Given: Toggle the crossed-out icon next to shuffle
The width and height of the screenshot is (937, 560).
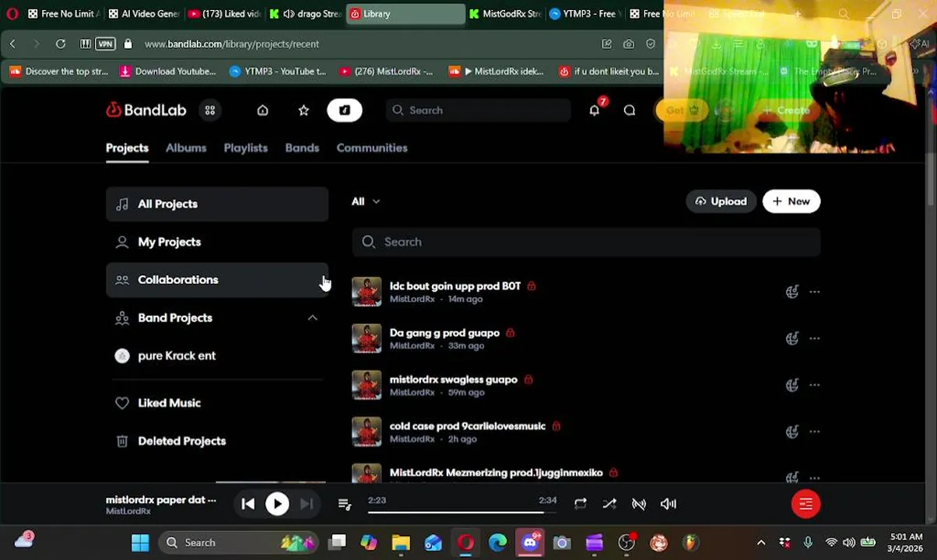Looking at the screenshot, I should point(639,504).
